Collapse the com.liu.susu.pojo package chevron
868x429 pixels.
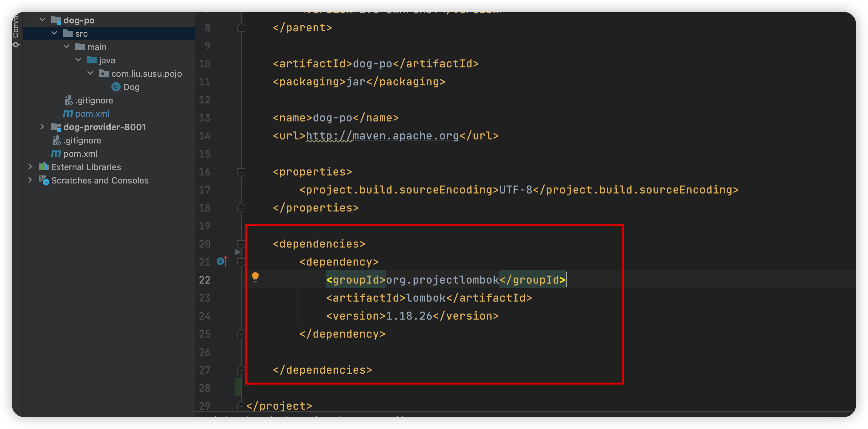pos(90,73)
